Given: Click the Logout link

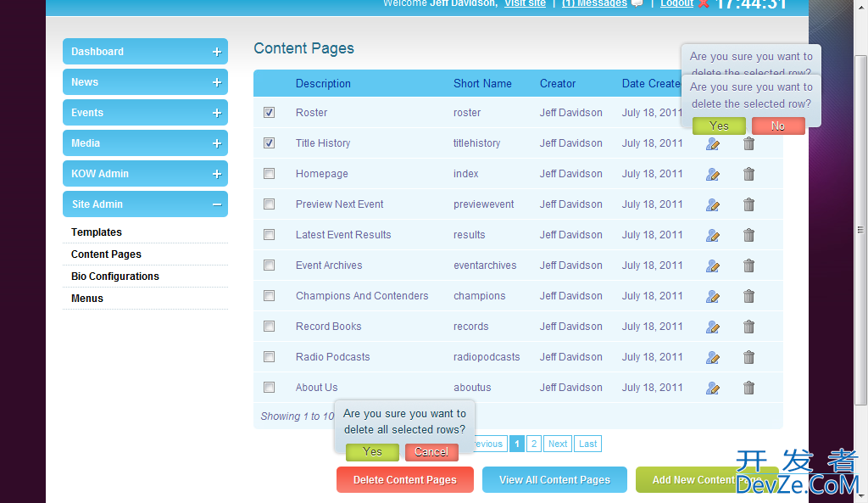Looking at the screenshot, I should pyautogui.click(x=676, y=3).
